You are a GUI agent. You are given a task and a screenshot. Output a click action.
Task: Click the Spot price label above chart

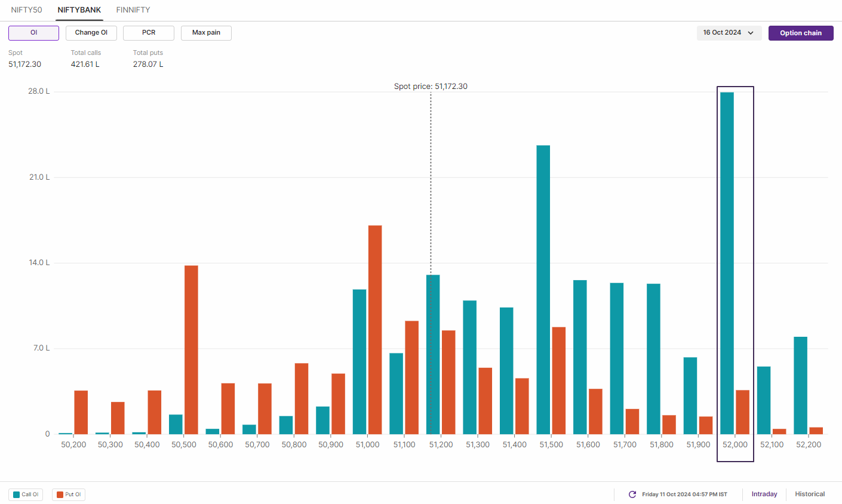click(x=431, y=86)
